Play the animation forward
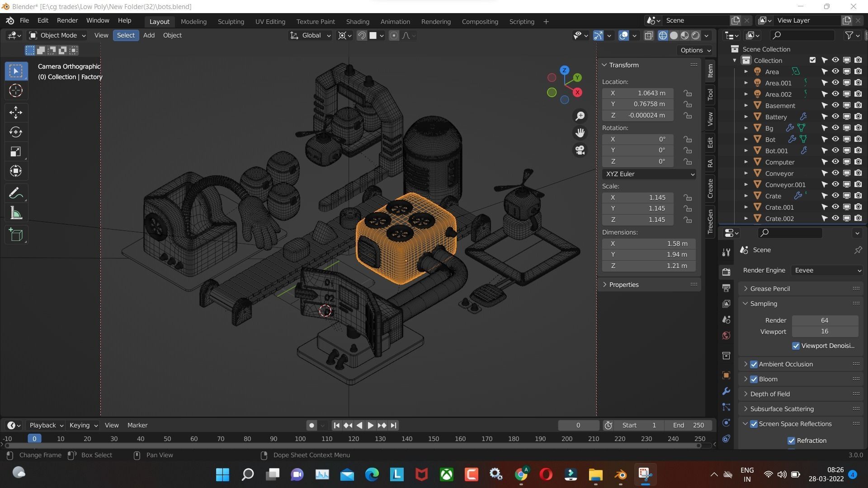Screen dimensions: 868x488 pos(370,425)
